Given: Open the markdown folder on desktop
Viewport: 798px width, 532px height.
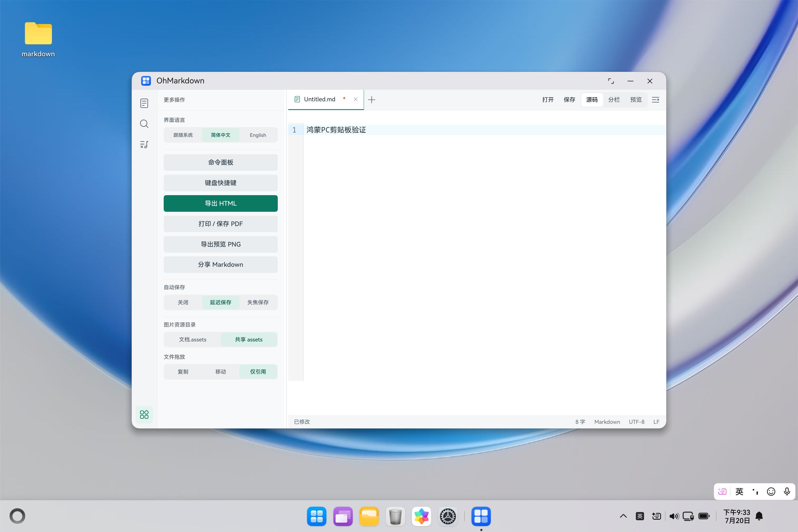Looking at the screenshot, I should pos(38,39).
